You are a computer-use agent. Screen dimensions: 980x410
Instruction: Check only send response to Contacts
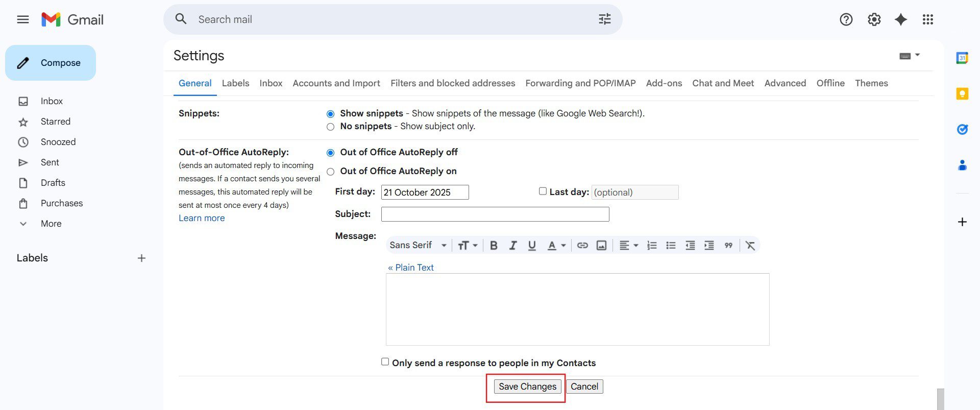coord(385,361)
